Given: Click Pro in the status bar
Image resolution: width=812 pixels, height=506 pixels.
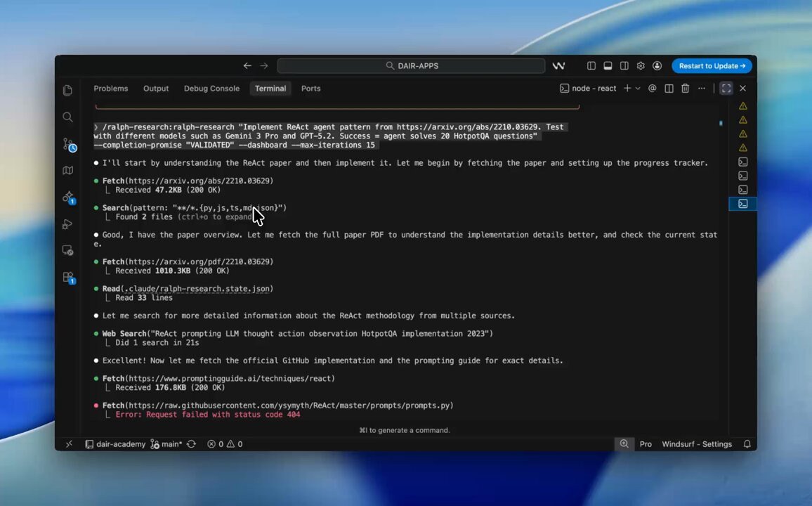Looking at the screenshot, I should 646,444.
